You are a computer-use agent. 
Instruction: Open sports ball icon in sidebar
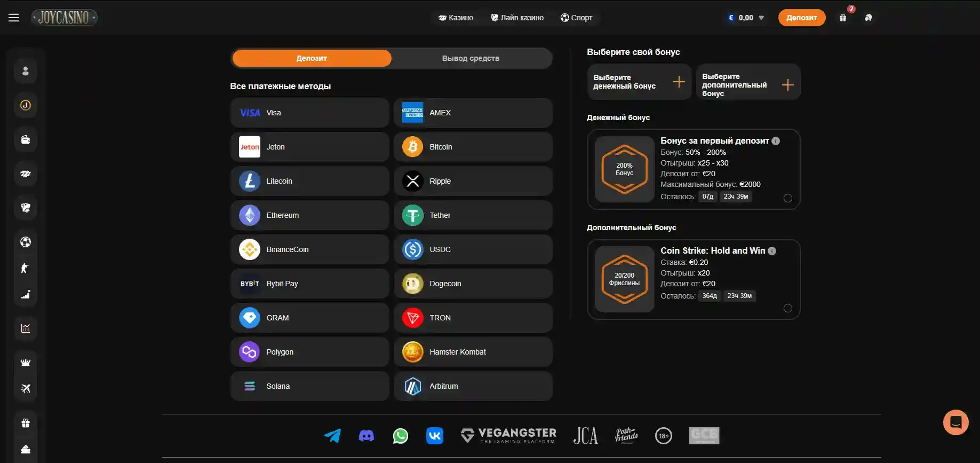26,242
